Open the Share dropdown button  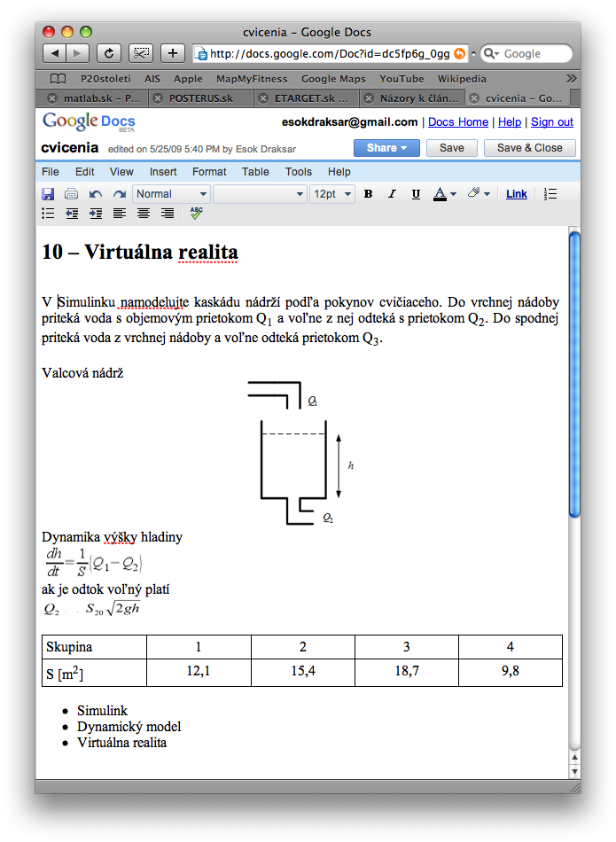coord(386,148)
